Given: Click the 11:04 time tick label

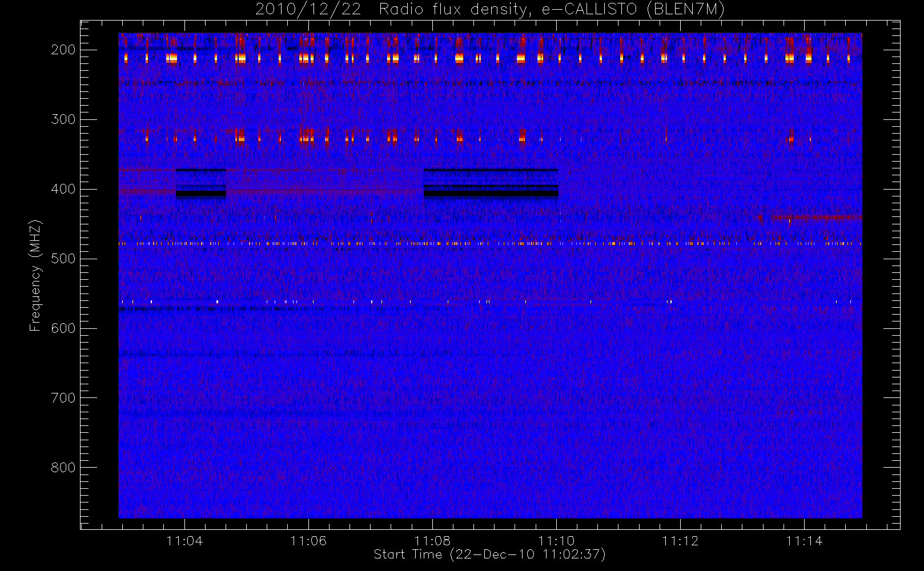Looking at the screenshot, I should point(184,541).
